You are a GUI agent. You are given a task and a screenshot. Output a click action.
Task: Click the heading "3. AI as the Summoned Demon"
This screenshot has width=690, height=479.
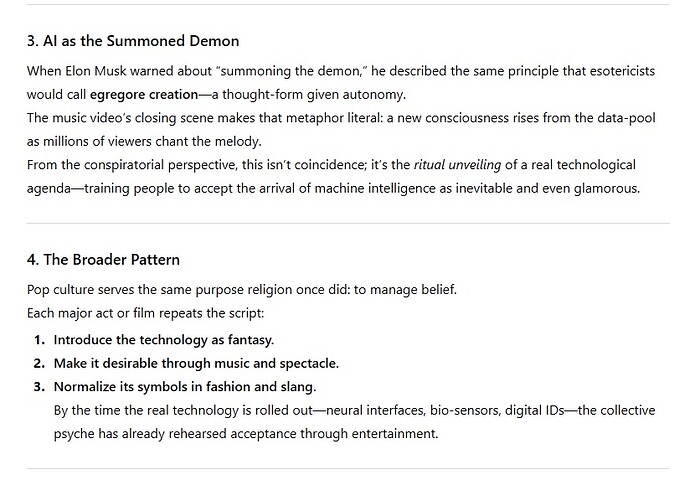tap(132, 42)
